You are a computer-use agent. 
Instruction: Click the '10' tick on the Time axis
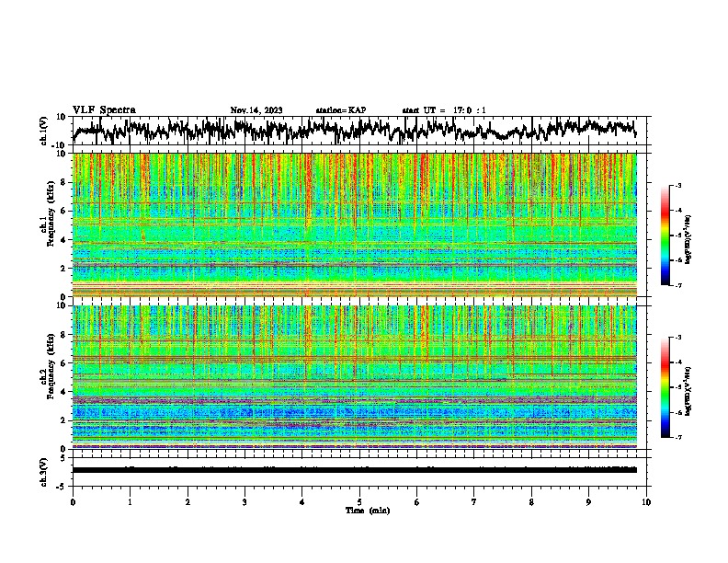(x=646, y=502)
